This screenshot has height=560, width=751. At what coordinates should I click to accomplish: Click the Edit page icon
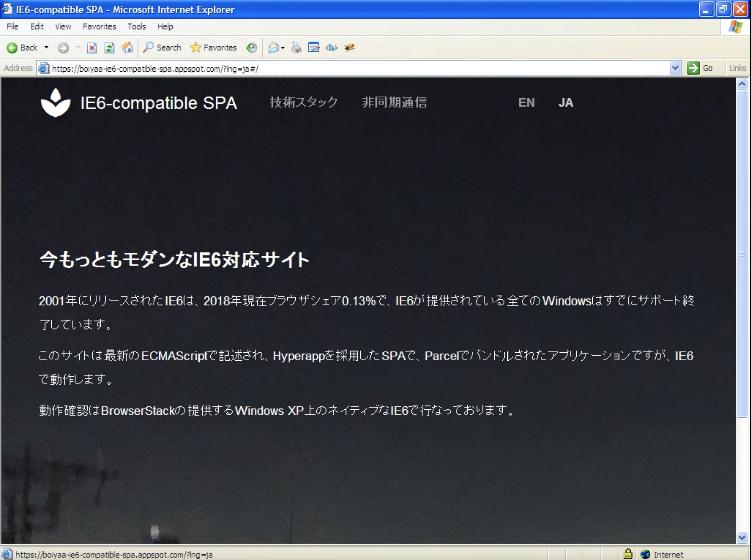coord(314,47)
